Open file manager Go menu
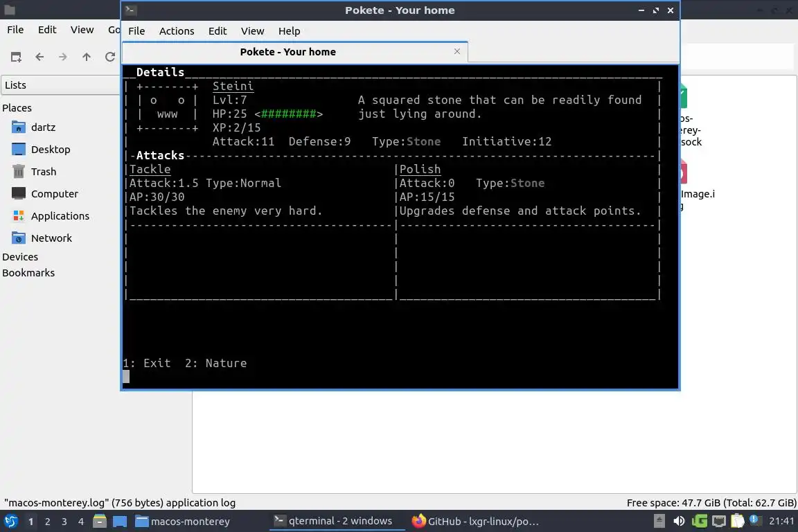Viewport: 798px width, 532px height. [x=114, y=30]
